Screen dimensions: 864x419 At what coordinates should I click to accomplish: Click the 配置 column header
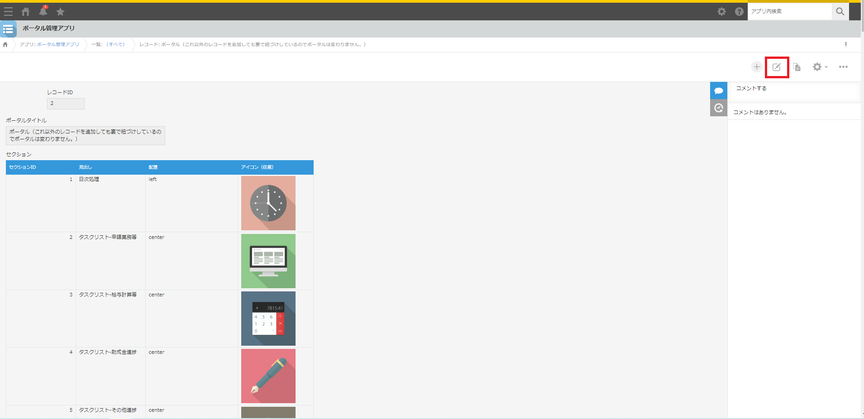tap(192, 168)
